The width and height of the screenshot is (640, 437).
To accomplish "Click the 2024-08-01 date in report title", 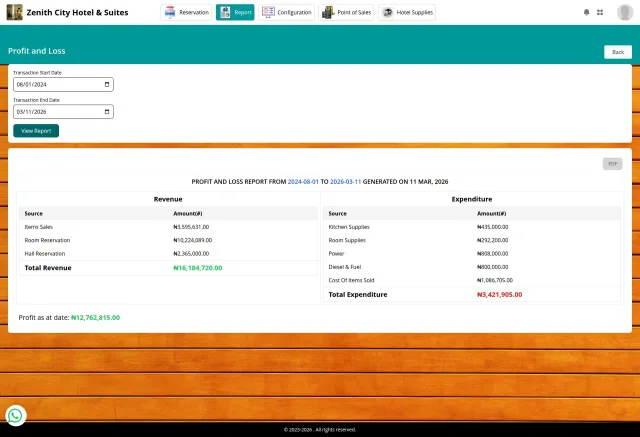I will click(303, 182).
